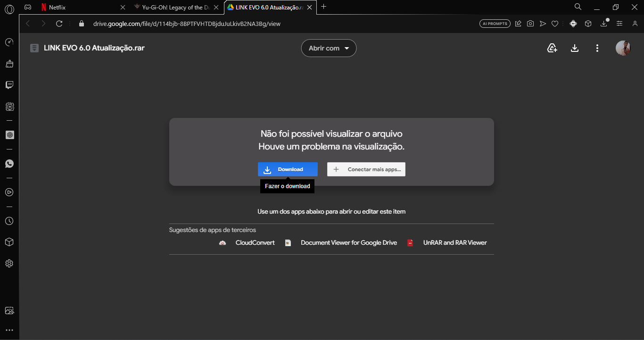Click the paper-plane send icon
The width and height of the screenshot is (644, 340).
coord(543,24)
